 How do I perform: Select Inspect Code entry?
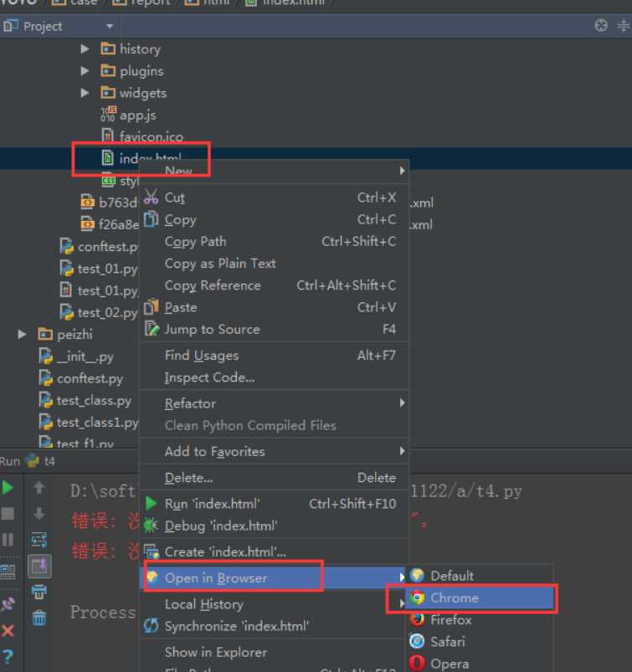(275, 377)
